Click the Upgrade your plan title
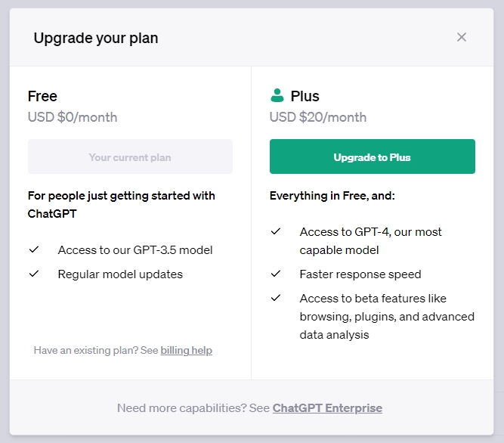Image resolution: width=504 pixels, height=443 pixels. pyautogui.click(x=96, y=38)
